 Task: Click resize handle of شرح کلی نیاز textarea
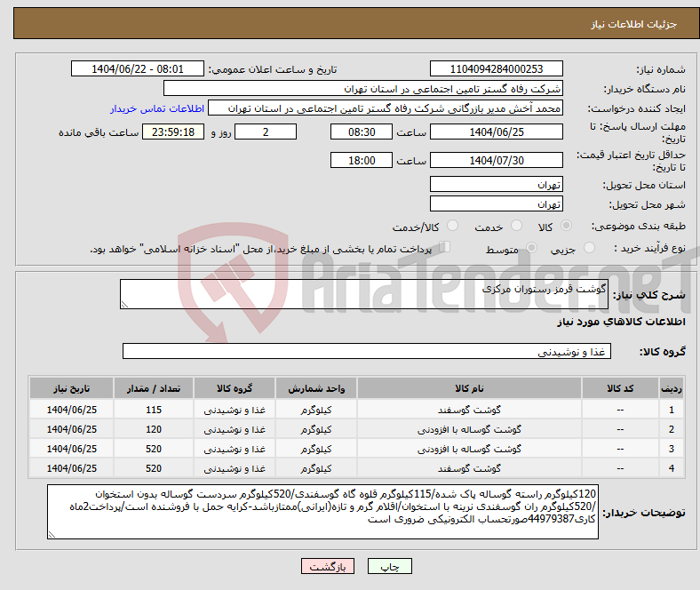click(x=124, y=305)
